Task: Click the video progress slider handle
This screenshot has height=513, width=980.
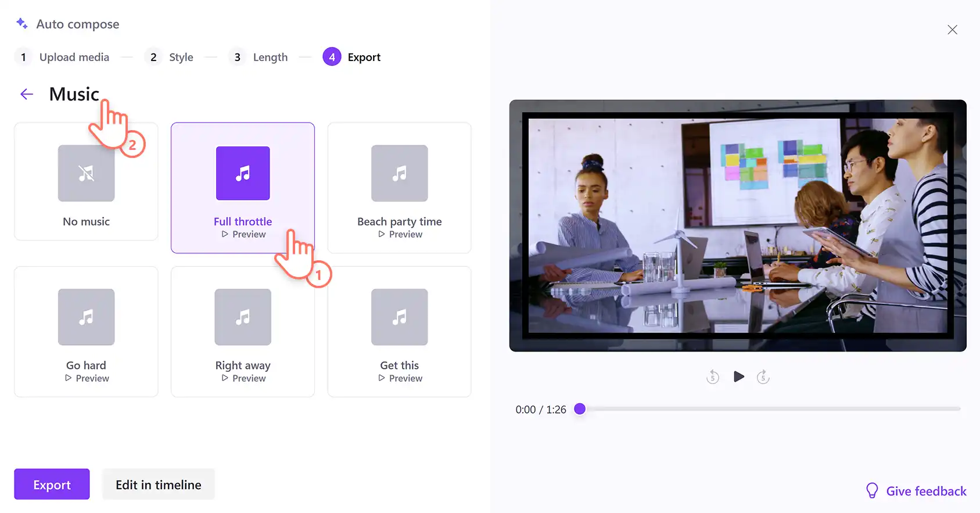Action: pyautogui.click(x=580, y=409)
